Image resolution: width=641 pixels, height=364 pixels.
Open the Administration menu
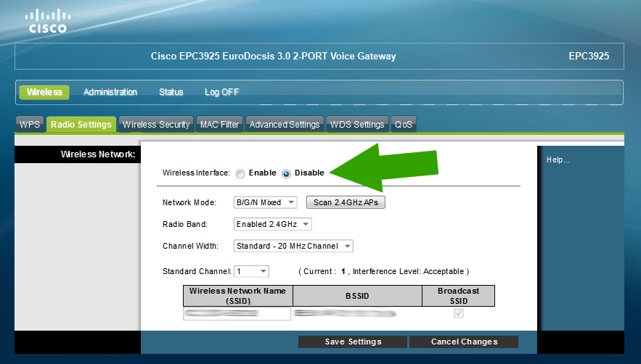110,92
